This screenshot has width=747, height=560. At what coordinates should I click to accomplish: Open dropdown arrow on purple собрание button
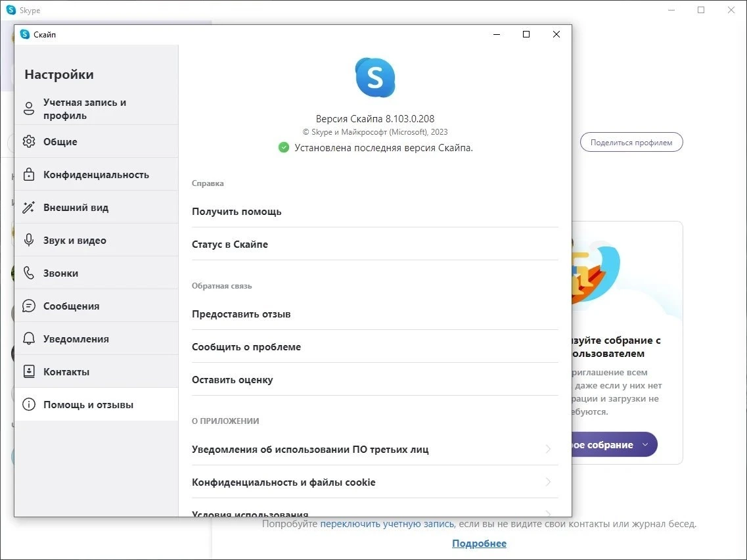[645, 445]
